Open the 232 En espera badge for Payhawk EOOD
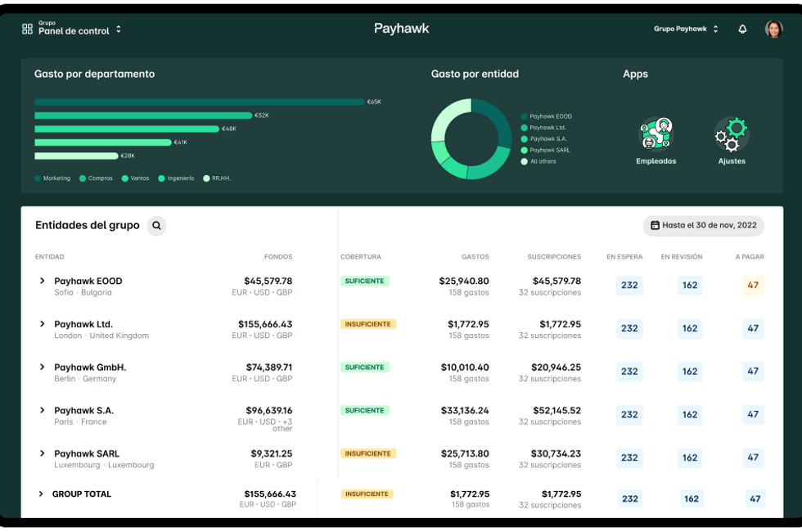The width and height of the screenshot is (802, 532). [x=629, y=286]
